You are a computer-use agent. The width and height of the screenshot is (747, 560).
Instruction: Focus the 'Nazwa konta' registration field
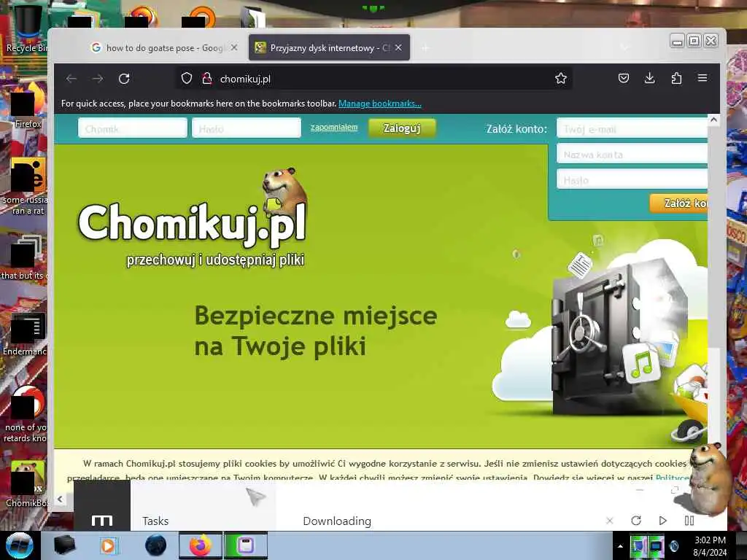point(632,155)
